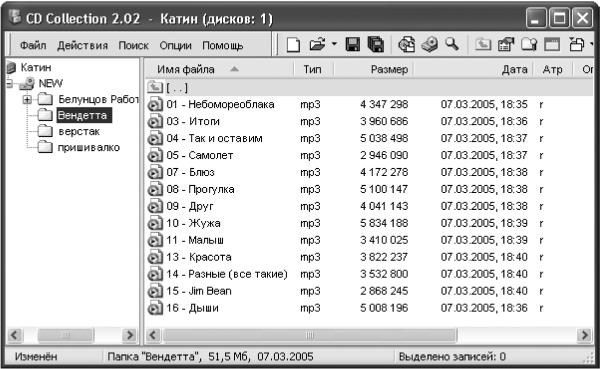This screenshot has width=600, height=369.
Task: Click the save all multiple floppies icon
Action: click(376, 45)
